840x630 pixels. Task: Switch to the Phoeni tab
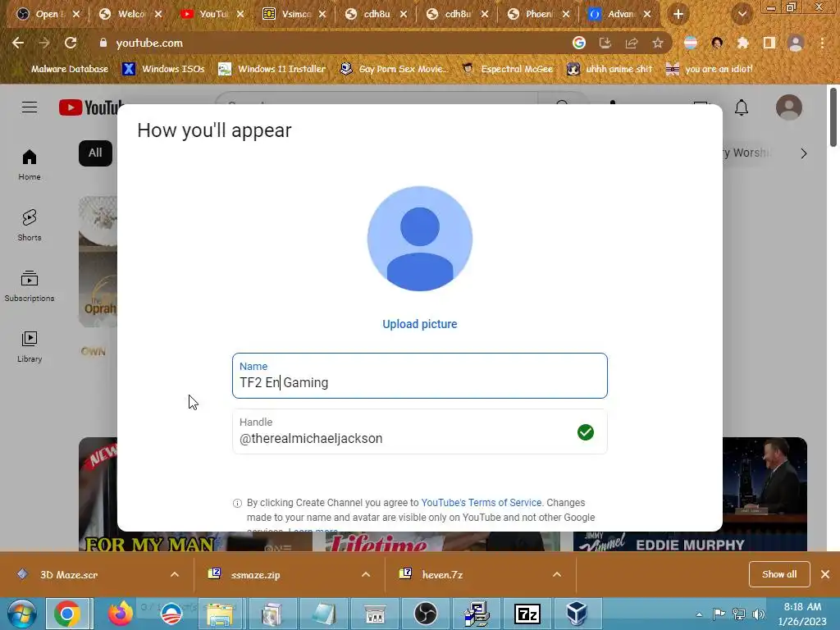coord(538,14)
